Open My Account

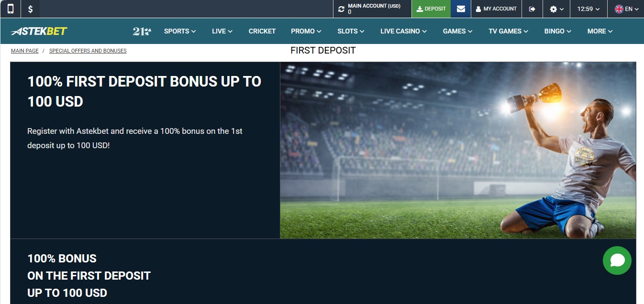[x=496, y=9]
